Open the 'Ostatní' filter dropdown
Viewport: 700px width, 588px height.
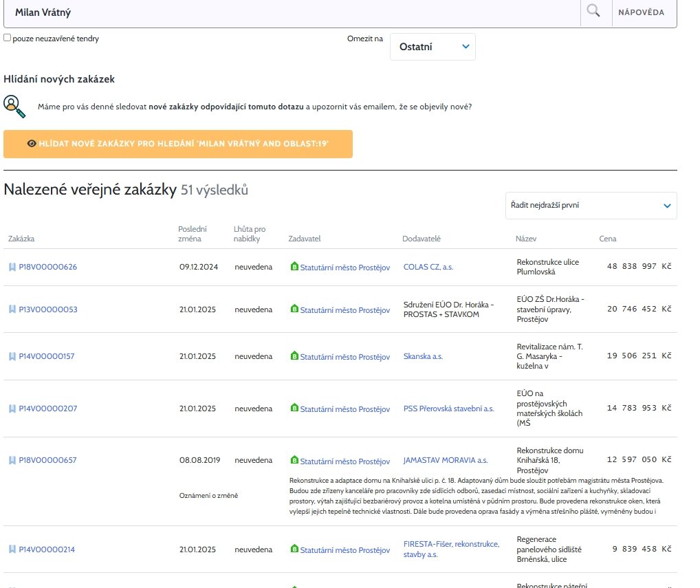pyautogui.click(x=433, y=47)
